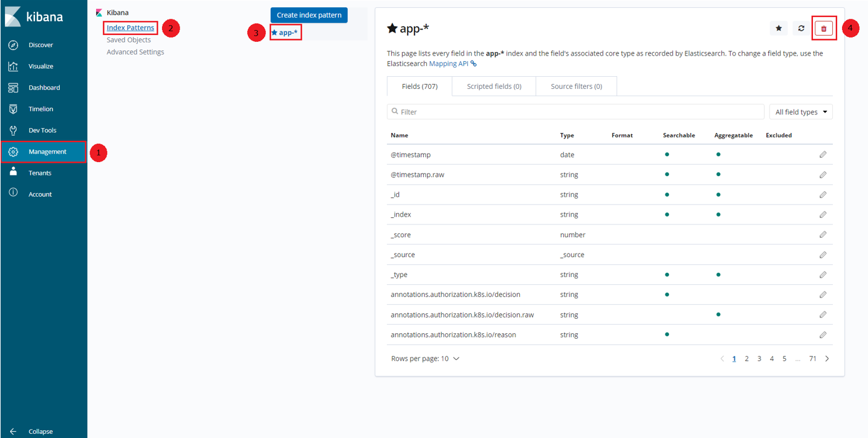This screenshot has height=438, width=868.
Task: Click the 'date' type cell
Action: (567, 155)
